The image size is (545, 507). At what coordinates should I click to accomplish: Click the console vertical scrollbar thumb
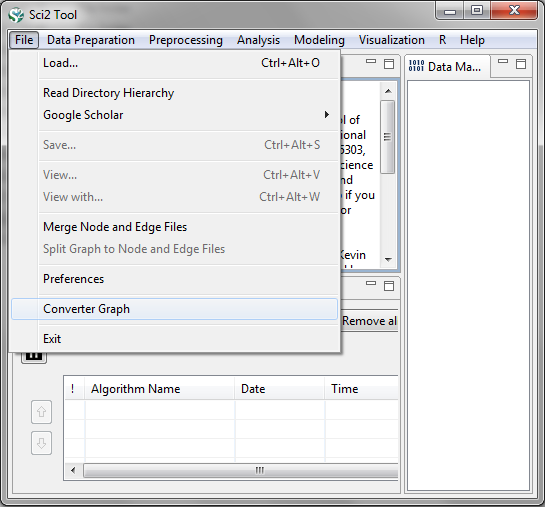(x=388, y=137)
